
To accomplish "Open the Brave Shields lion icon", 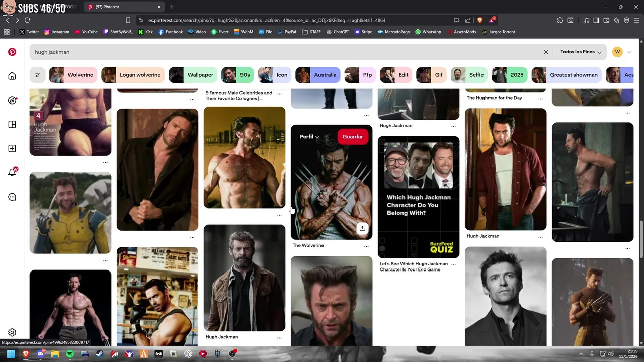I will 479,20.
